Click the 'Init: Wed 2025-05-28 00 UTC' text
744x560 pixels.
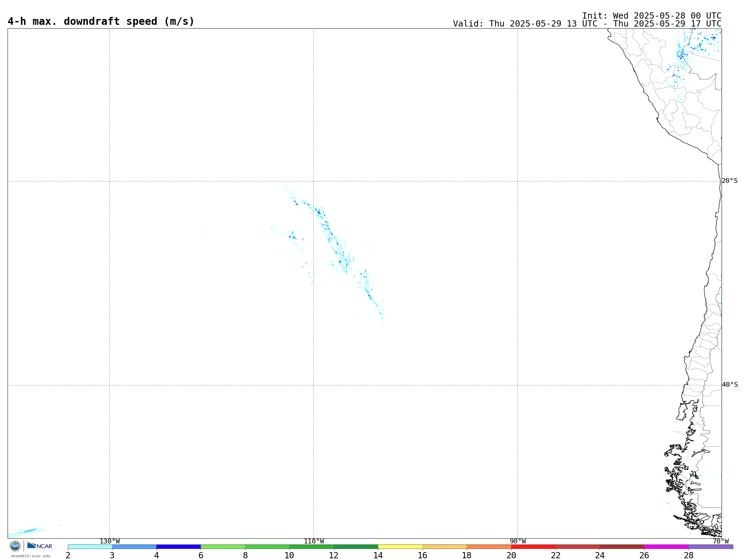[652, 16]
